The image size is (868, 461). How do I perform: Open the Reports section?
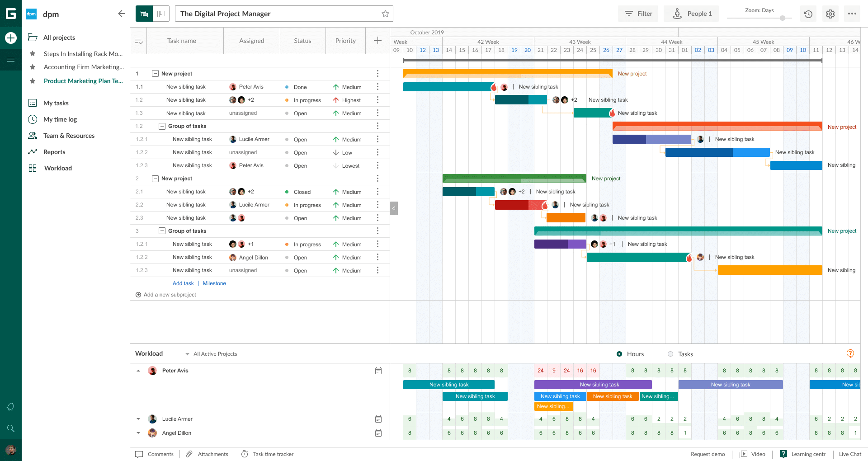54,151
